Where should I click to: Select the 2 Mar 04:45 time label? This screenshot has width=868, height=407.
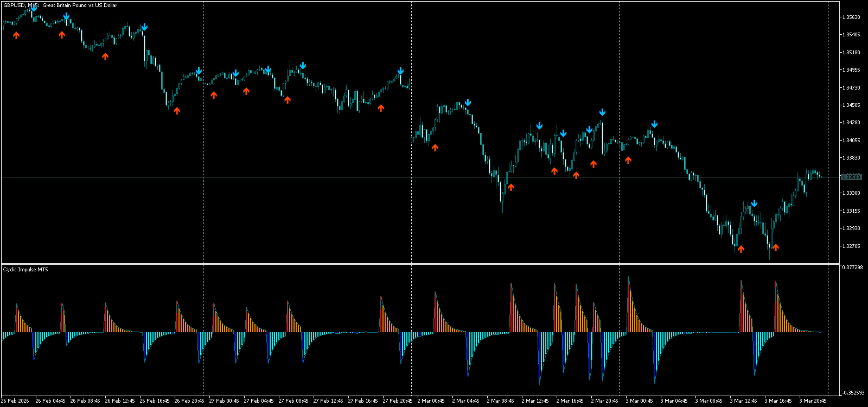(x=465, y=401)
